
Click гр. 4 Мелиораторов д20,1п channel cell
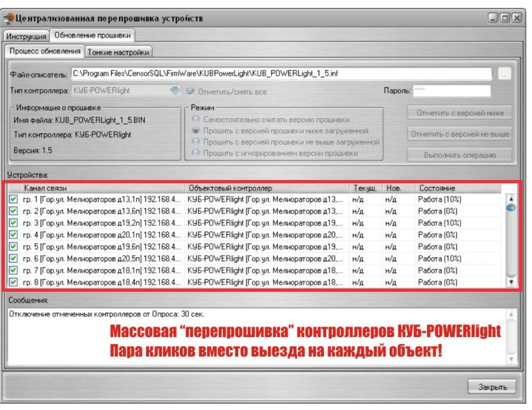[102, 235]
